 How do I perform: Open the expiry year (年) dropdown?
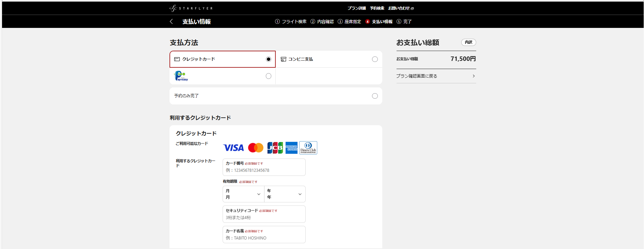tap(285, 194)
